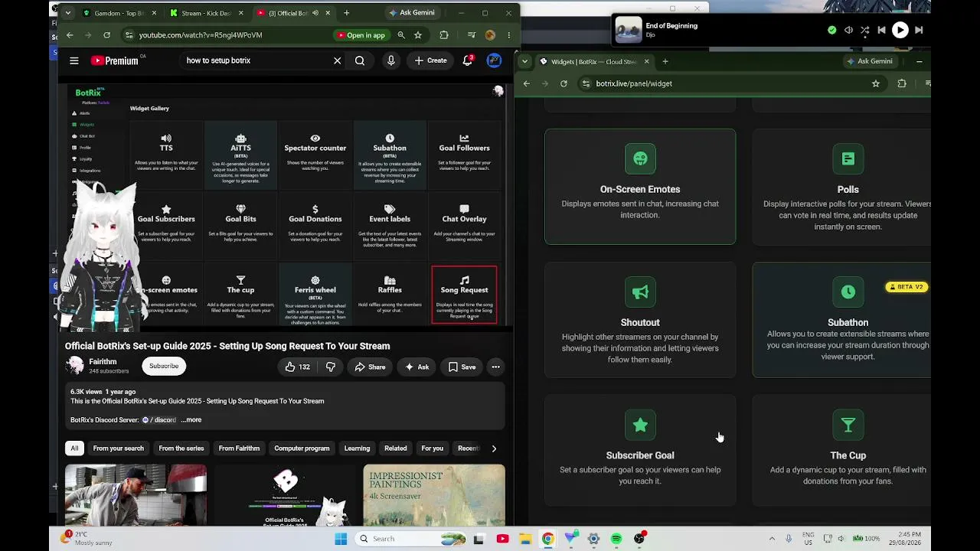Image resolution: width=980 pixels, height=551 pixels.
Task: Close the Widgets | BotRix tab
Action: click(x=646, y=61)
